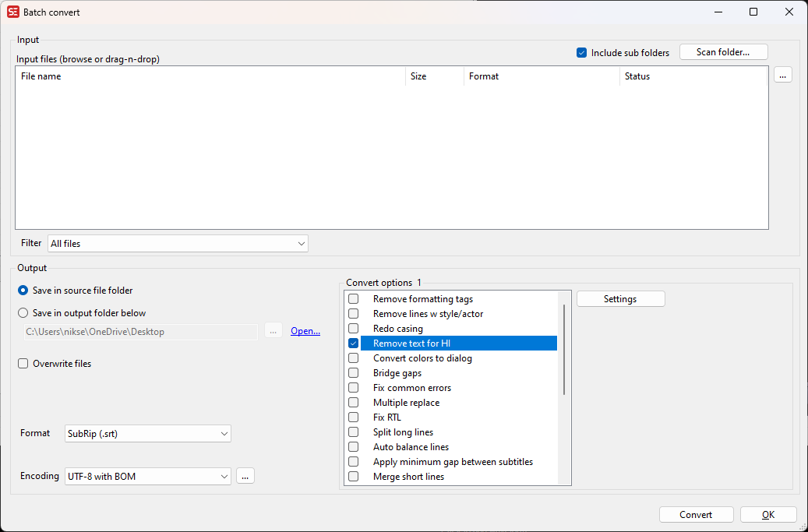Start conversion with the Convert button
This screenshot has width=808, height=532.
point(696,514)
